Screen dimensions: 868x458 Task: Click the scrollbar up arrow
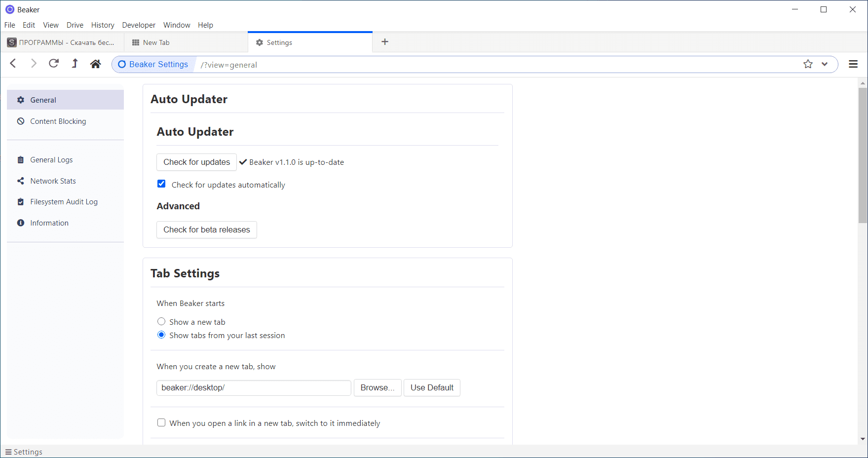(863, 83)
